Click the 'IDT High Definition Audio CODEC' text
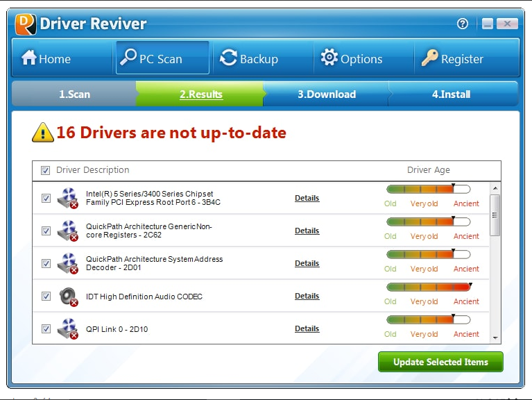This screenshot has width=532, height=400. (x=144, y=297)
